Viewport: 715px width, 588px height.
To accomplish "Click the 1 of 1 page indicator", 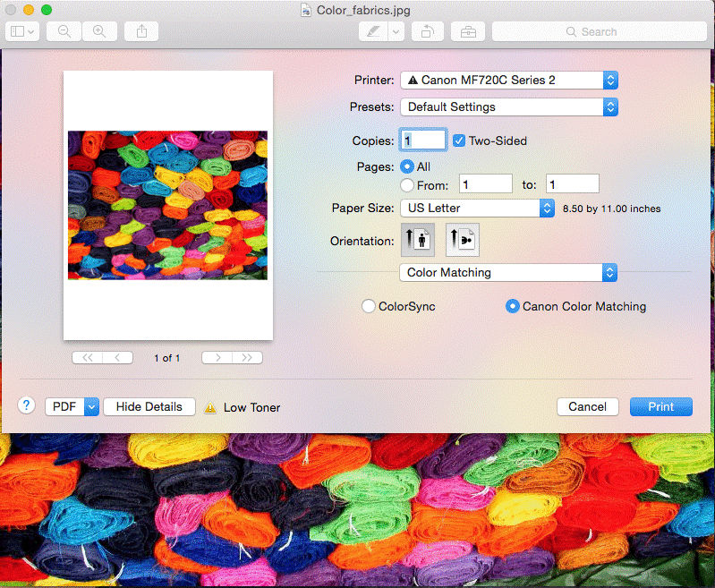I will (x=167, y=358).
